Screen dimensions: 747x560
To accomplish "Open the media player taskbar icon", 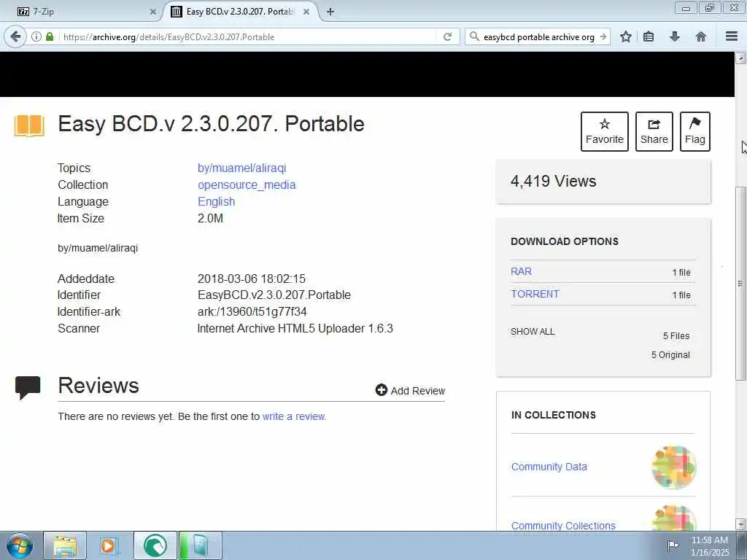I will (x=108, y=545).
